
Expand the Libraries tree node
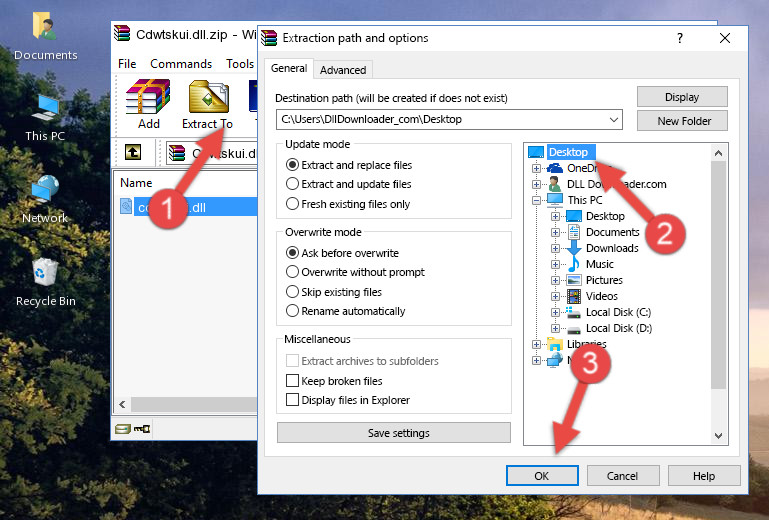coord(536,344)
